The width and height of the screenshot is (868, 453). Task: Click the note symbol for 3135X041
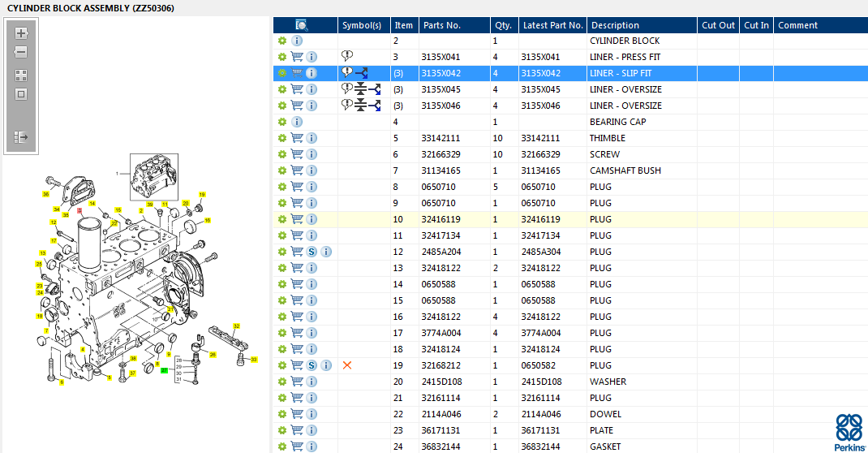347,56
